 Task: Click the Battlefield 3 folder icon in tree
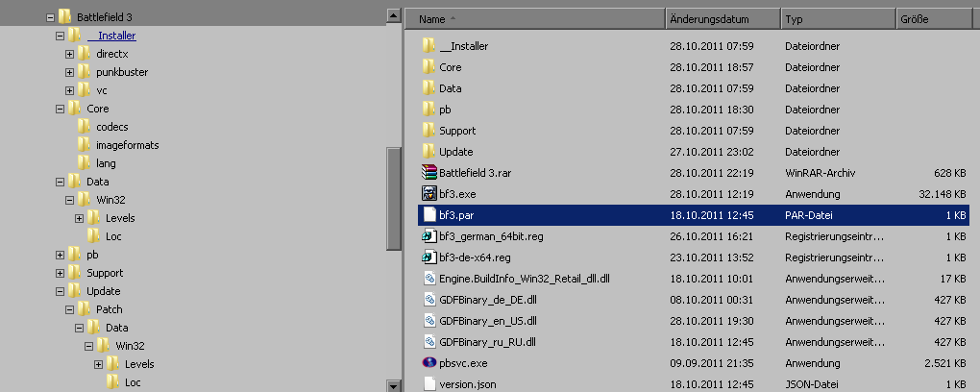(65, 17)
